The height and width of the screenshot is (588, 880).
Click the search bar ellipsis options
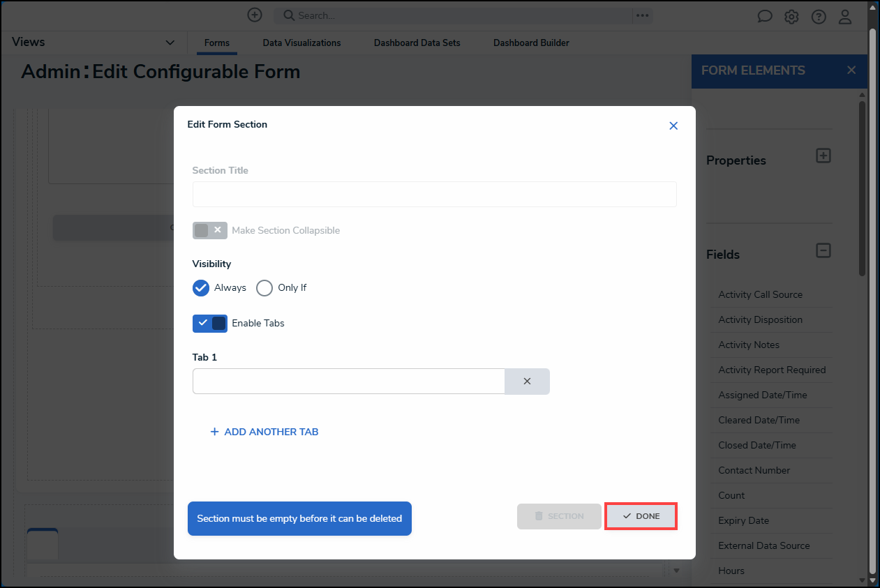[x=642, y=15]
